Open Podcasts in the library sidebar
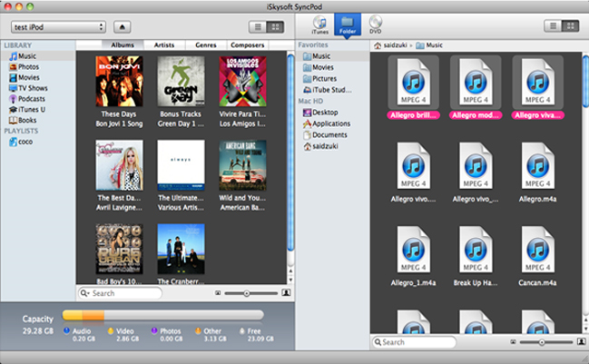Image resolution: width=589 pixels, height=364 pixels. point(32,99)
